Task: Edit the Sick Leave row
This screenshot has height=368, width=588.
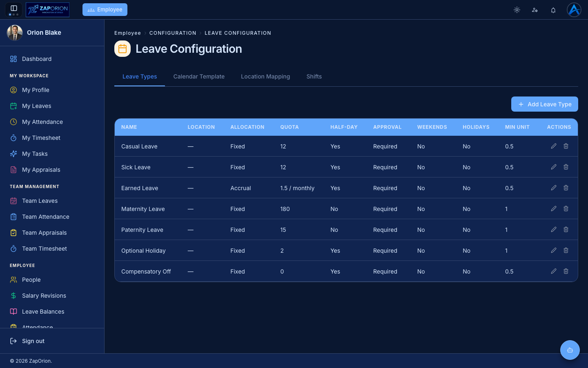Action: 554,167
